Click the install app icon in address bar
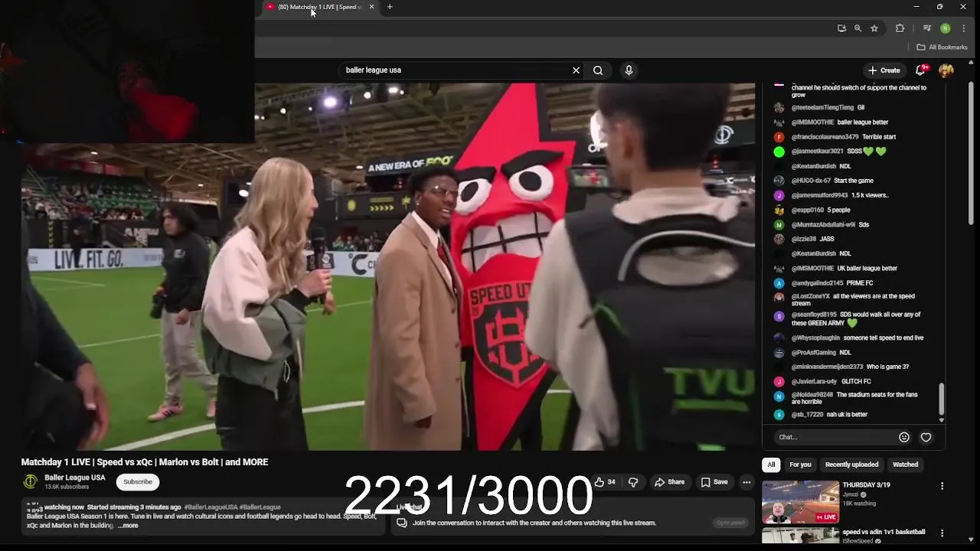Image resolution: width=980 pixels, height=551 pixels. [x=841, y=28]
